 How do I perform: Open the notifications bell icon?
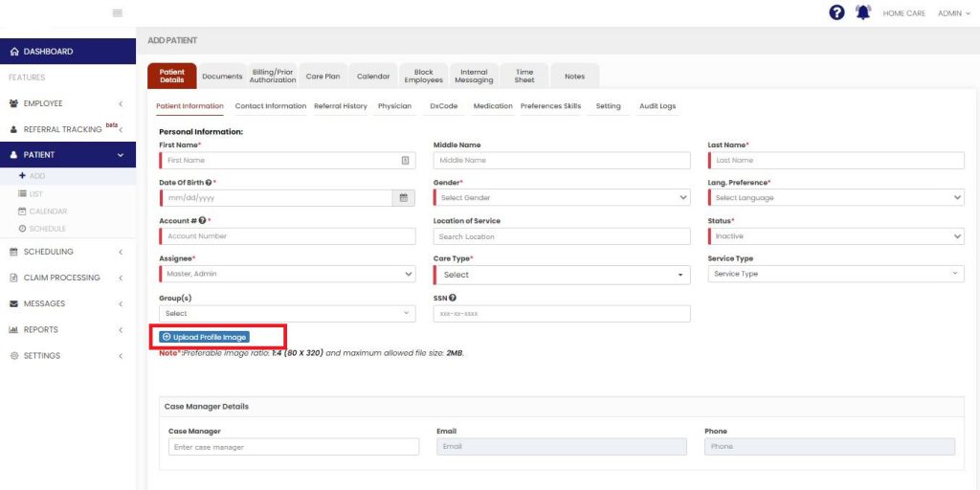(x=863, y=12)
